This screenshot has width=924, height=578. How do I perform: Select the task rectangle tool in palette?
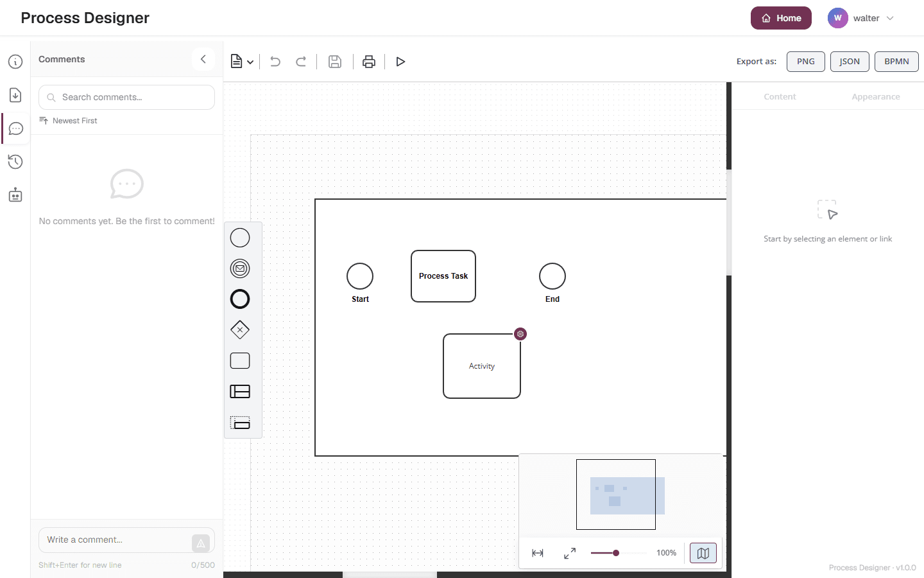pos(240,361)
